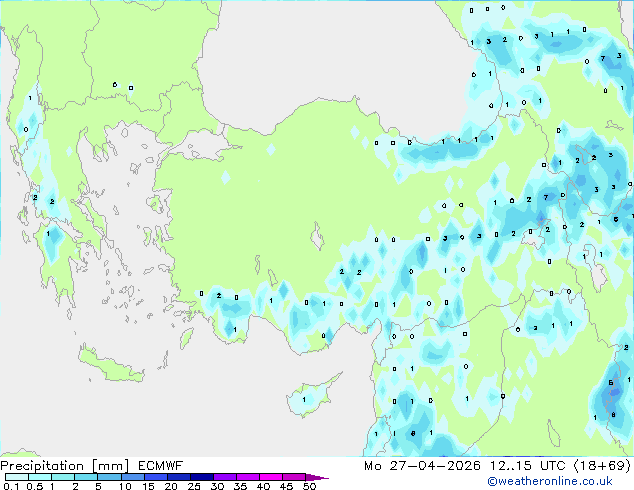Click the 1–2 mm legend color box

click(x=63, y=477)
